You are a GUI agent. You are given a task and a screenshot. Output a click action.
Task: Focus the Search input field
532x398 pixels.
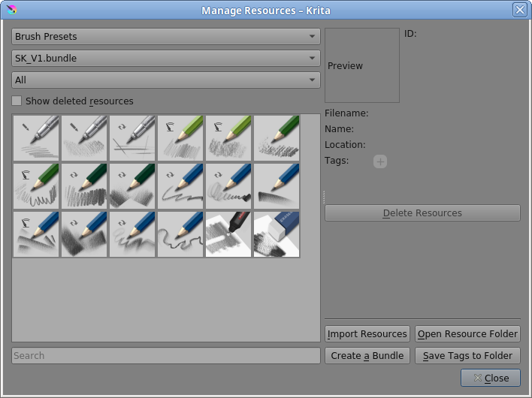pyautogui.click(x=166, y=356)
